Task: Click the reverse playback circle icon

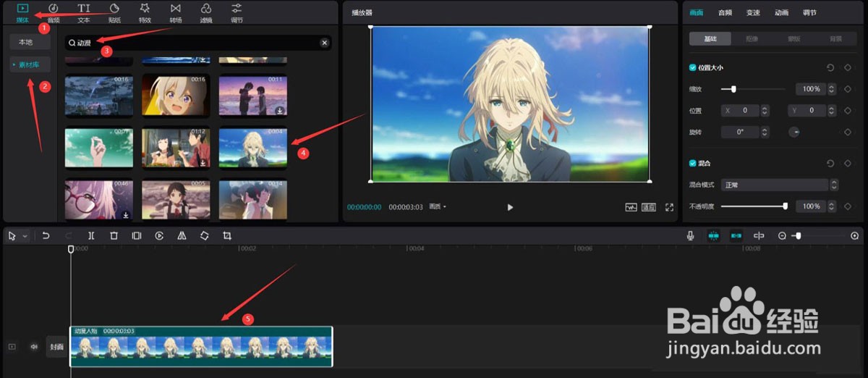Action: tap(159, 236)
